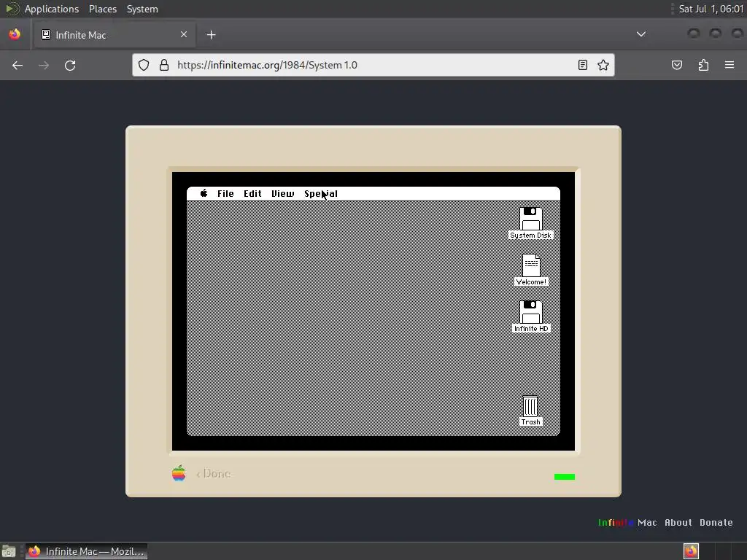747x560 pixels.
Task: Bookmark this page with star icon
Action: point(603,65)
